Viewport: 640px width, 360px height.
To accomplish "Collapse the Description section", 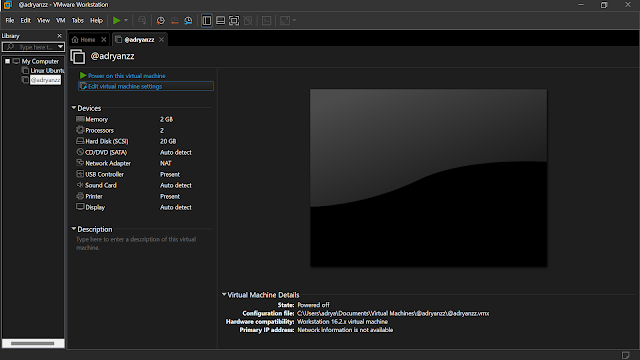I will [74, 229].
